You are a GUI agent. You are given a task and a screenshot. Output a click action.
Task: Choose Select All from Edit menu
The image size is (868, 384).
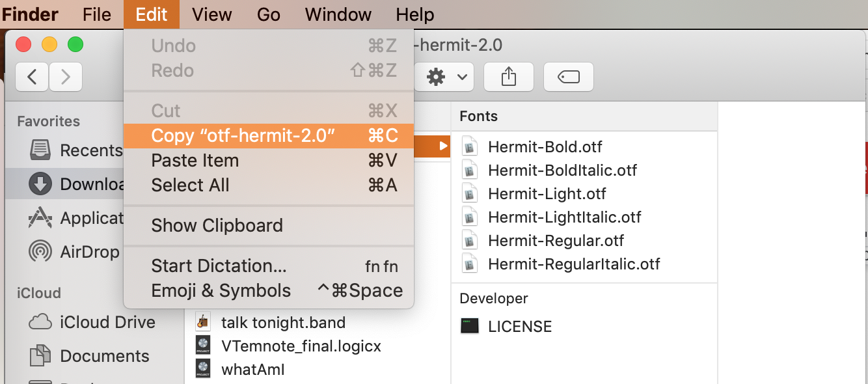269,185
